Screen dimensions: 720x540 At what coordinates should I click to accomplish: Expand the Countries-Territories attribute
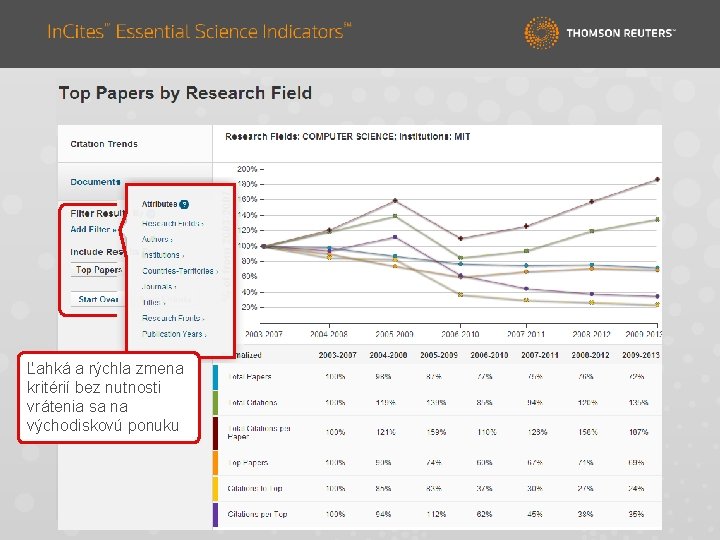(x=179, y=271)
